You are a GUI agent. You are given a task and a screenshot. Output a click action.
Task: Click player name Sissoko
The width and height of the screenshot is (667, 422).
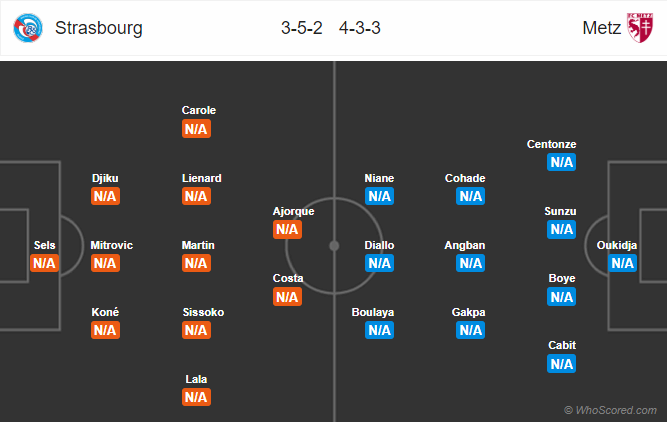coord(203,312)
